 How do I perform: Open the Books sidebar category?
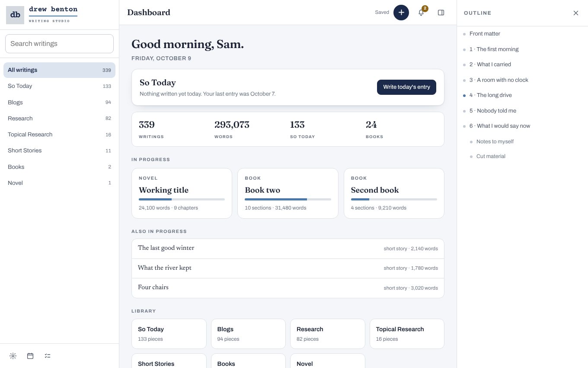(x=59, y=167)
